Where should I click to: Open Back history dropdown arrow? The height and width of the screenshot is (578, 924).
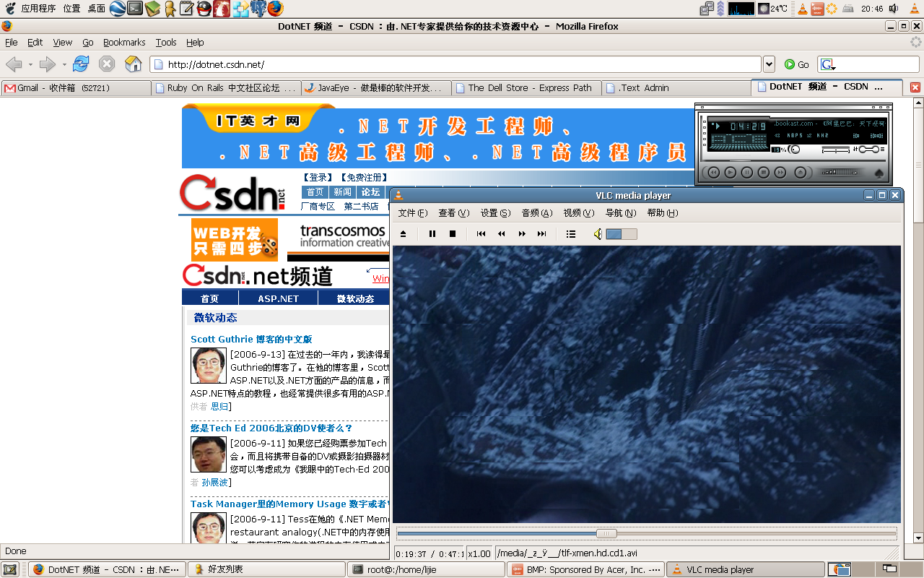30,64
